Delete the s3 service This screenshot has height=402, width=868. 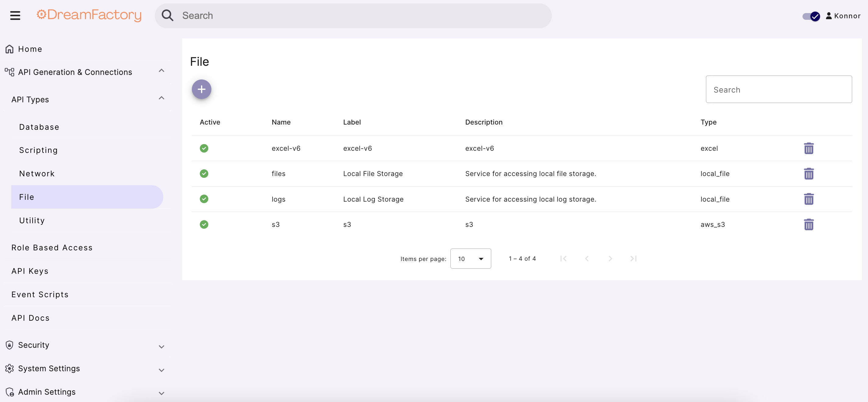(809, 224)
